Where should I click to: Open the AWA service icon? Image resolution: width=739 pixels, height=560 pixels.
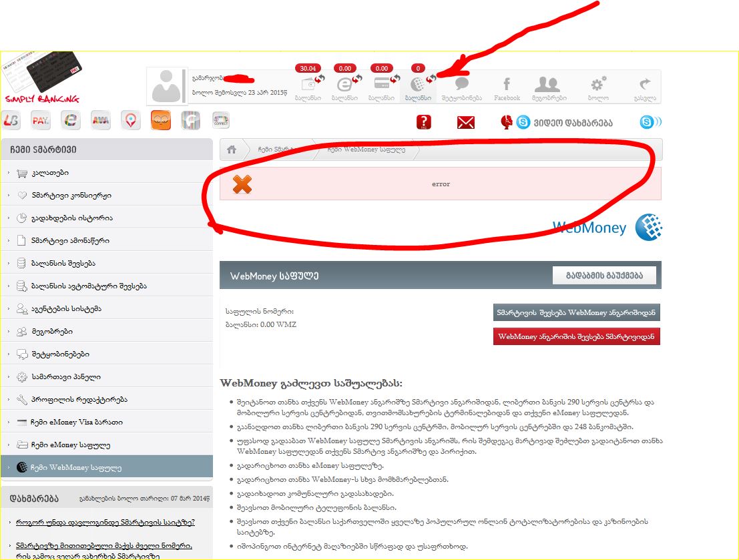tap(100, 121)
